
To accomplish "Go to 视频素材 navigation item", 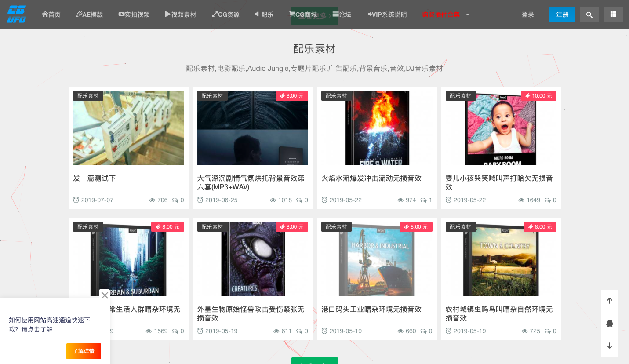I will pyautogui.click(x=180, y=15).
